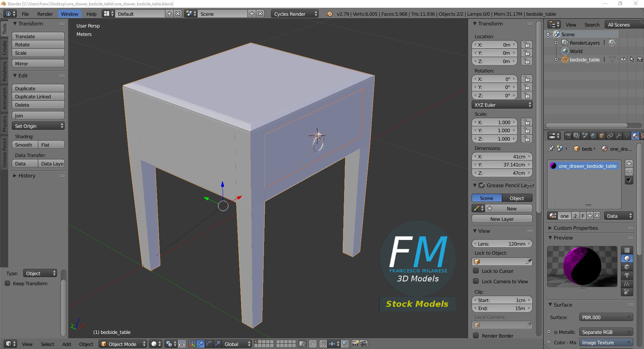The height and width of the screenshot is (349, 644).
Task: Toggle the snap magnet icon
Action: point(323,344)
